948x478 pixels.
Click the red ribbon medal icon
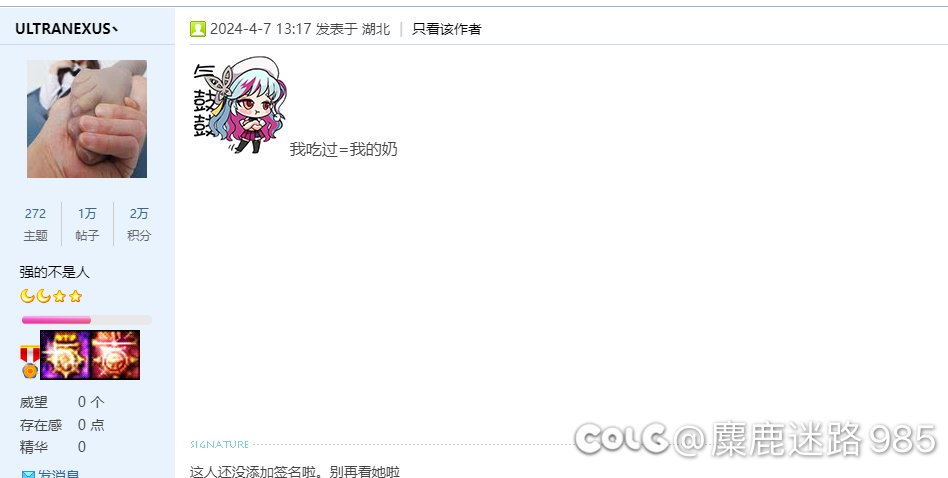(x=29, y=361)
